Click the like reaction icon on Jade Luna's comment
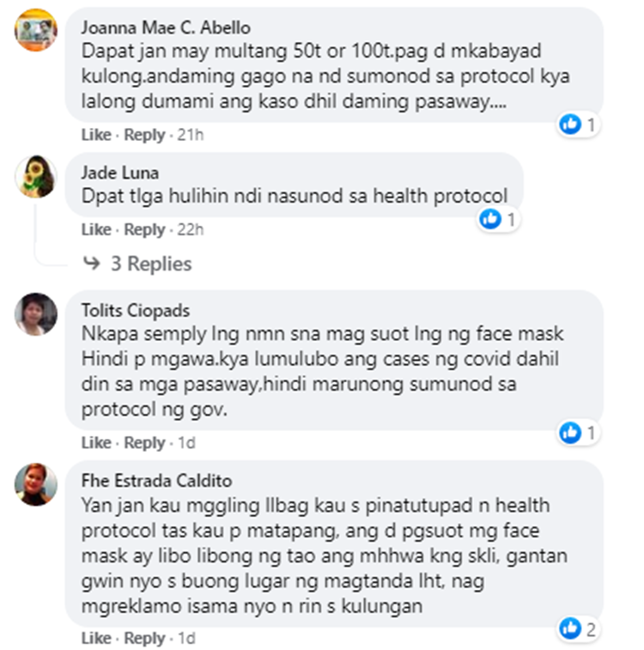 click(490, 218)
